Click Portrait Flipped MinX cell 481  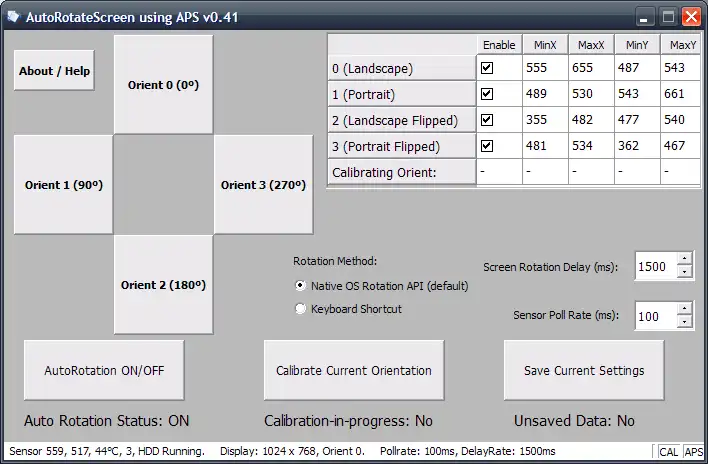coord(545,146)
